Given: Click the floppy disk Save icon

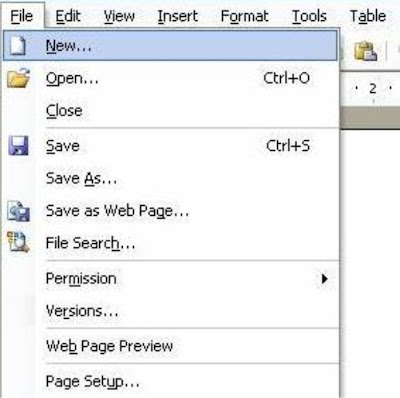Looking at the screenshot, I should (x=18, y=146).
